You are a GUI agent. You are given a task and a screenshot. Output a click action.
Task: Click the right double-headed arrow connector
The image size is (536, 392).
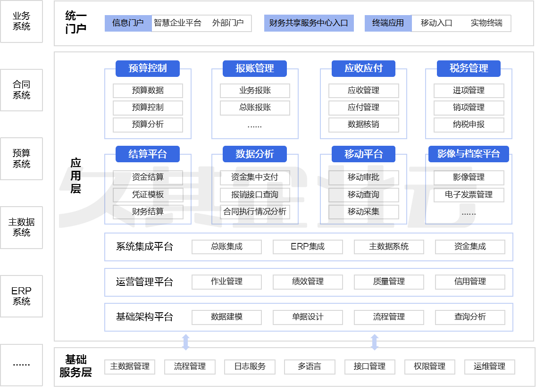[375, 342]
